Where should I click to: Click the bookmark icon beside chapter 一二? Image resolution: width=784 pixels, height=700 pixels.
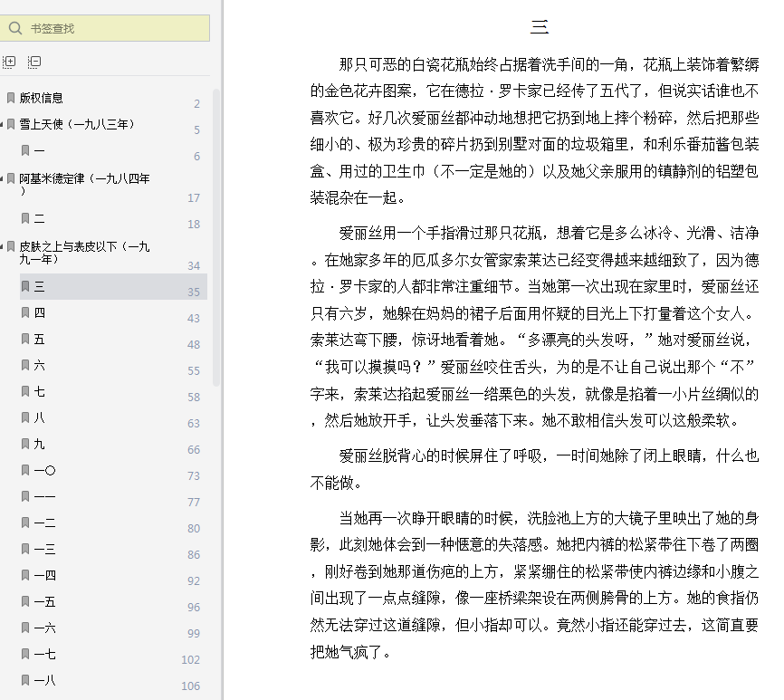(x=25, y=523)
